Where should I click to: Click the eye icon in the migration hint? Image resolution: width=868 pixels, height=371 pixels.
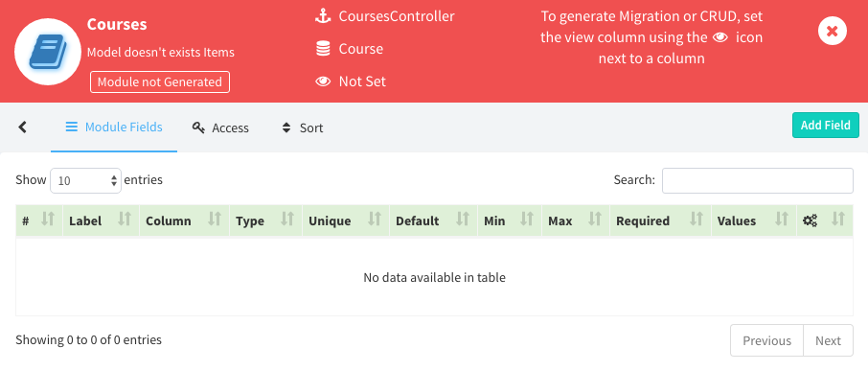[x=720, y=37]
